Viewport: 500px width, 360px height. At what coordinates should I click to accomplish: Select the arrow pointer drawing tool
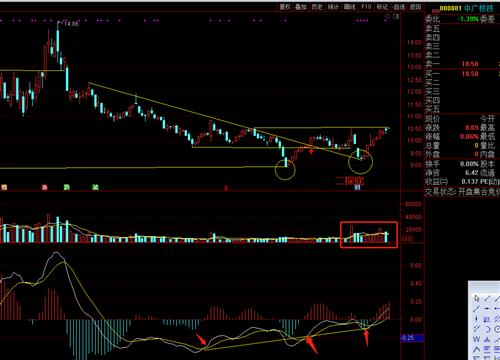[x=477, y=298]
